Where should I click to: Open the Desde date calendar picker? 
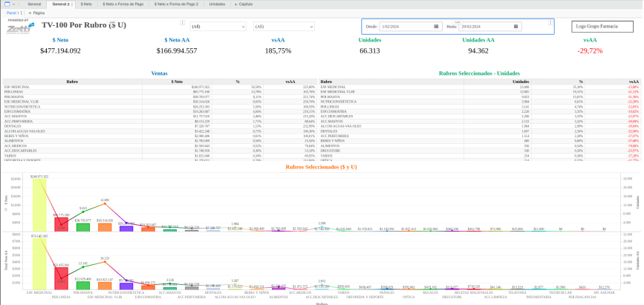click(436, 27)
